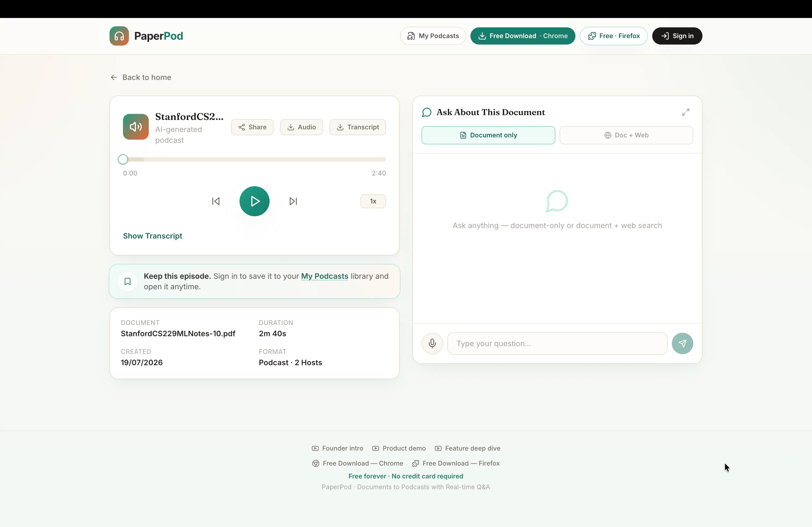812x527 pixels.
Task: Click the chat bubble icon by panel title
Action: click(426, 112)
